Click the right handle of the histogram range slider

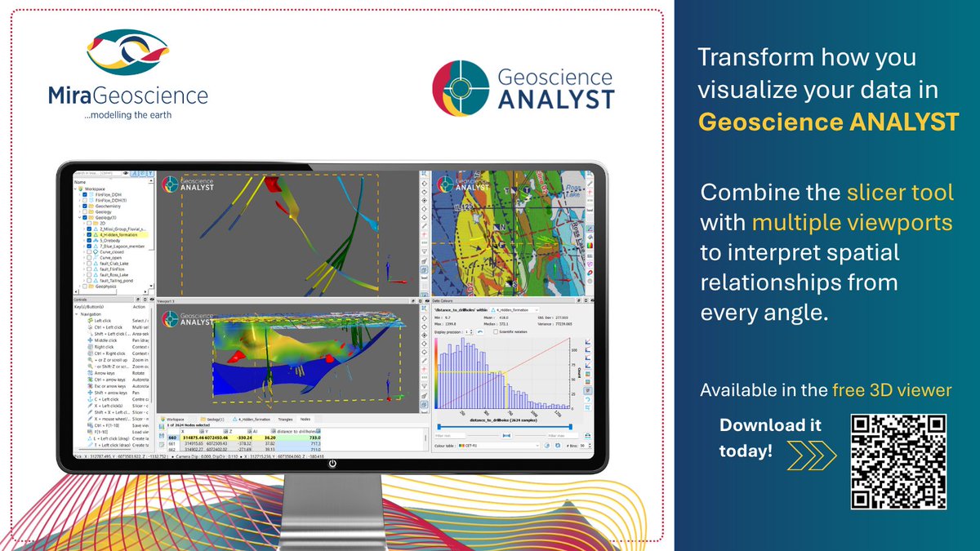tap(571, 427)
